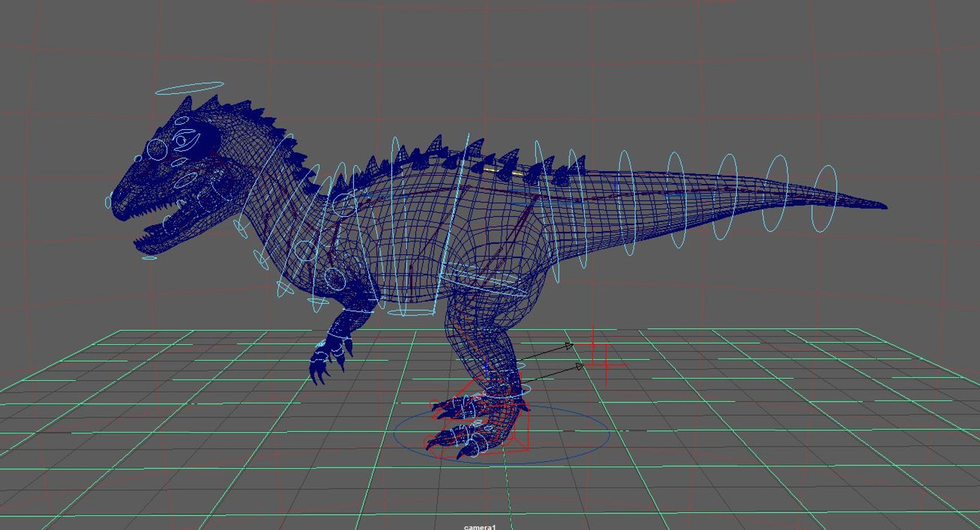Click the camera1 viewport label
This screenshot has height=530, width=980.
click(480, 527)
